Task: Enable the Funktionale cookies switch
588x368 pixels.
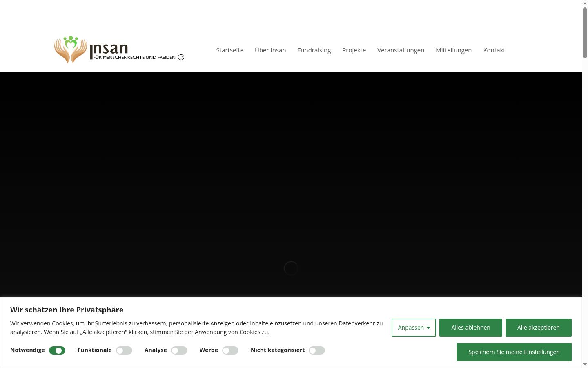Action: (124, 350)
